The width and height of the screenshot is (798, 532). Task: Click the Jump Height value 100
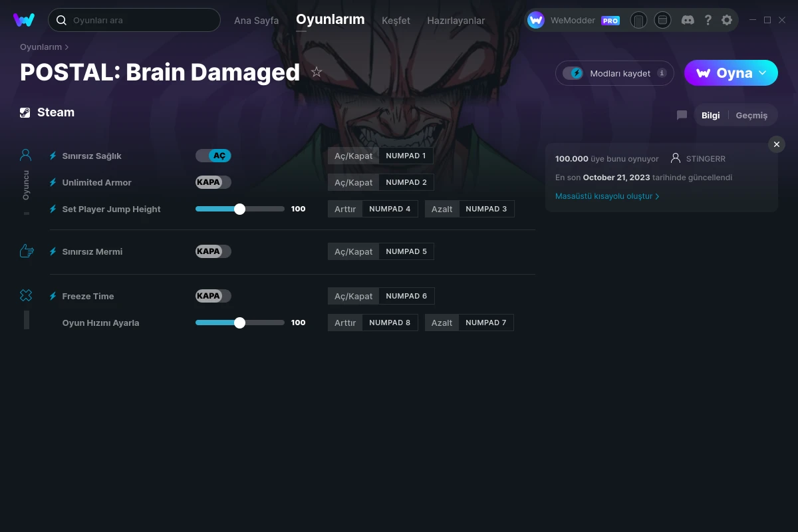coord(299,209)
